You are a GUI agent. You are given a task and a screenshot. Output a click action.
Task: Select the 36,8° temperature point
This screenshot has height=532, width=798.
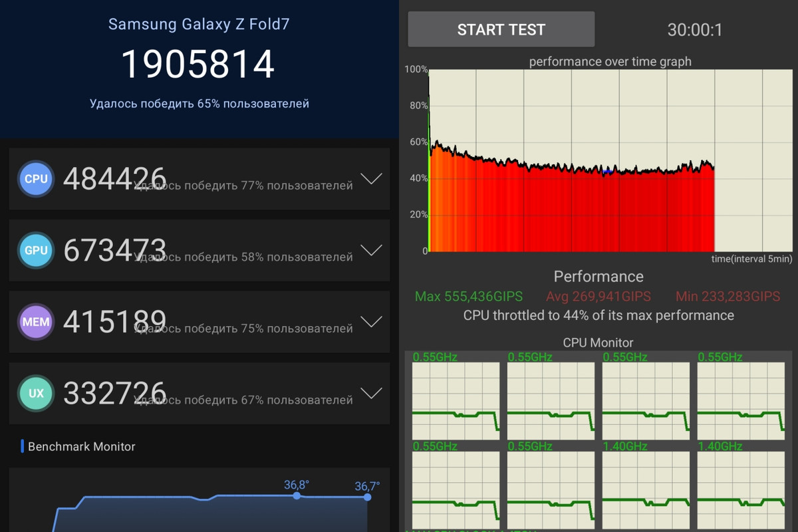(297, 495)
